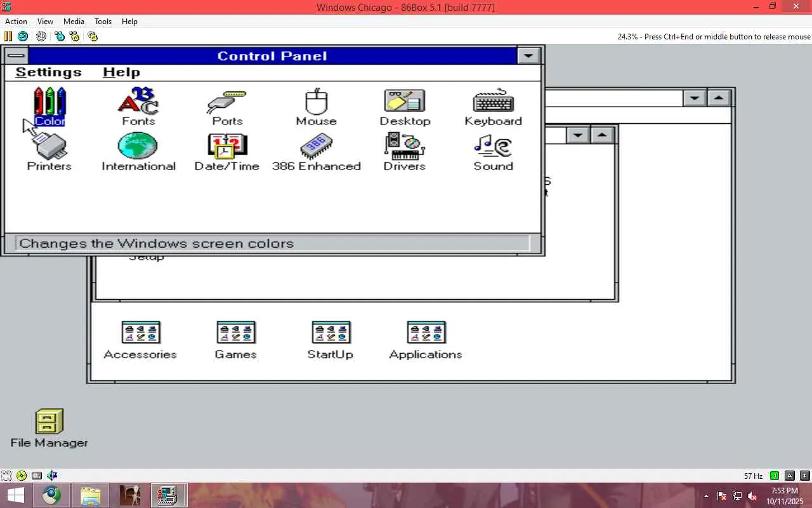This screenshot has height=508, width=812.
Task: Show hidden system tray icons
Action: click(706, 496)
